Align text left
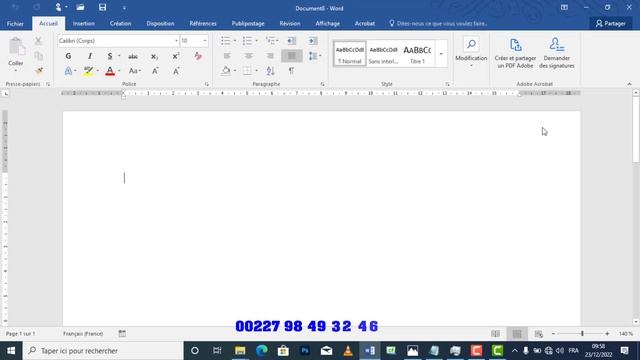This screenshot has height=360, width=640. (x=227, y=56)
